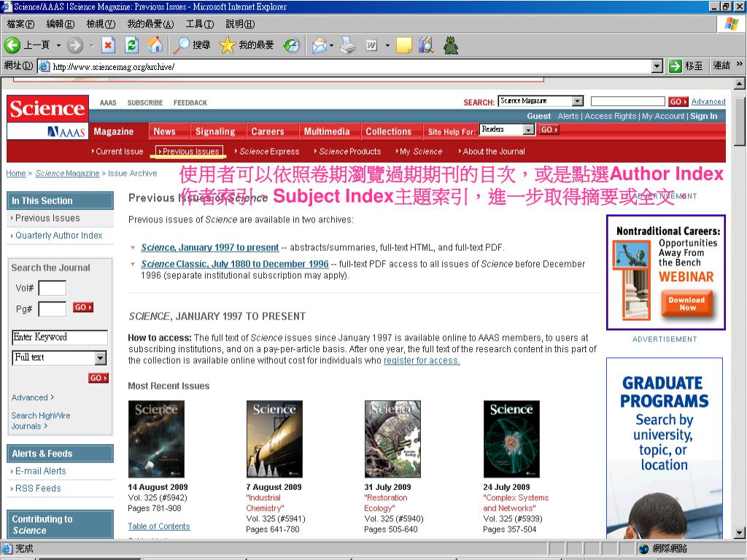
Task: Click the Mail envelope toolbar icon
Action: click(x=320, y=46)
